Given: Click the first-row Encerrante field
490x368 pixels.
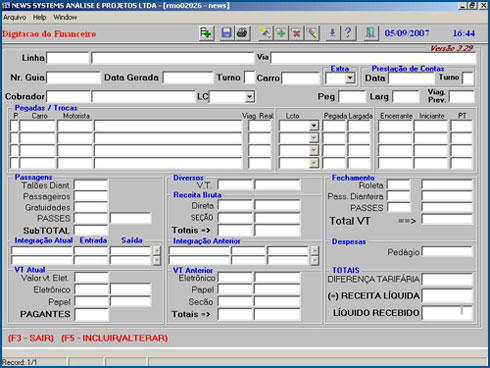Looking at the screenshot, I should click(395, 126).
